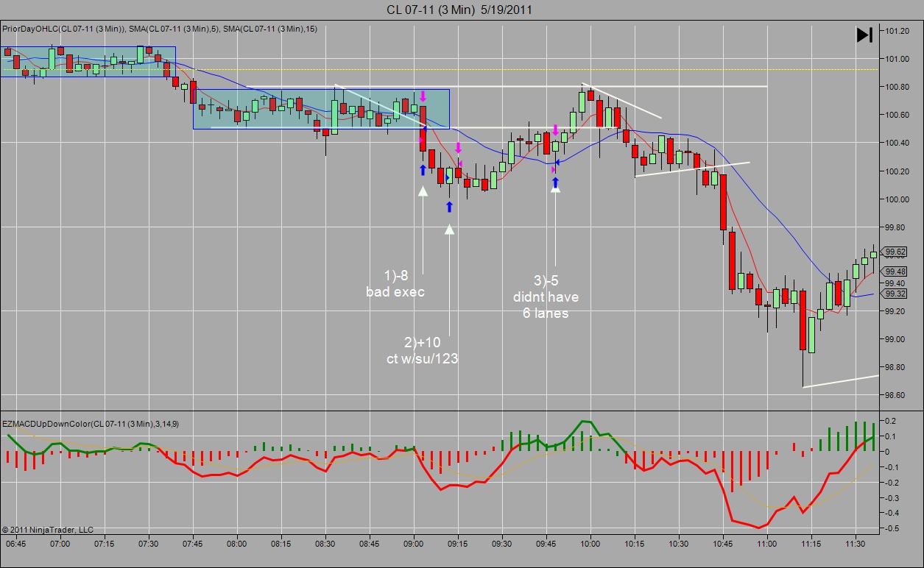
Task: Click the 09:00 time axis label
Action: pos(413,544)
